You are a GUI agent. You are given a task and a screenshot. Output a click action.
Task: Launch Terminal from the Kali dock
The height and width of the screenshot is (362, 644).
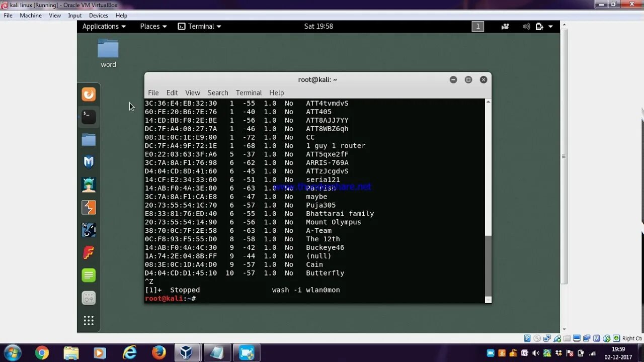click(x=89, y=117)
